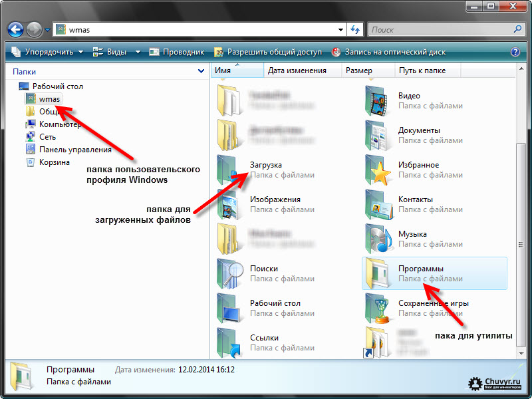Image resolution: width=532 pixels, height=399 pixels.
Task: Click the Контакты folder name text
Action: [x=415, y=199]
